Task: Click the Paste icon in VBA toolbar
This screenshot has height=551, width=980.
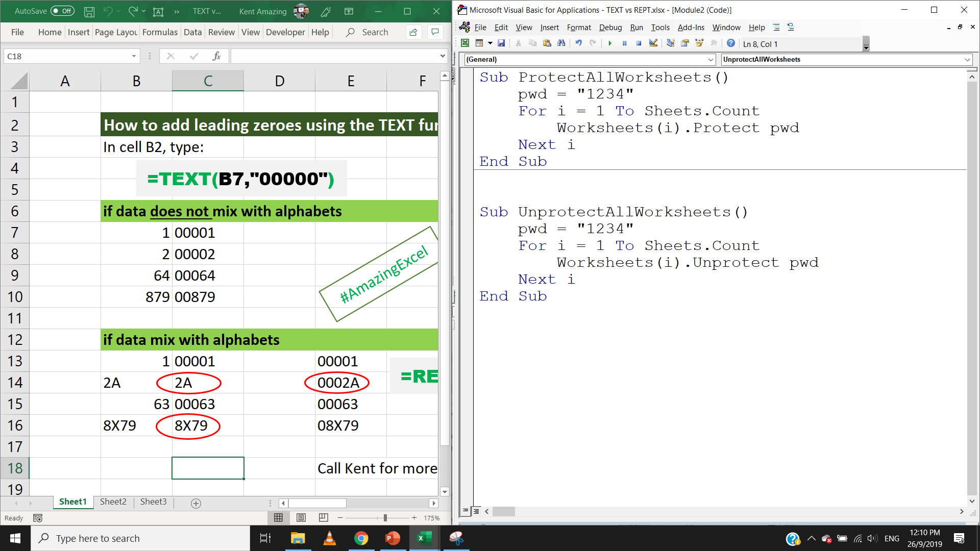Action: click(547, 43)
